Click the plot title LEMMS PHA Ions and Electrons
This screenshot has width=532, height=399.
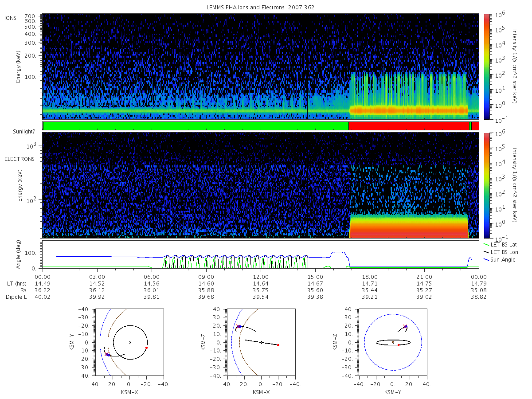point(261,8)
